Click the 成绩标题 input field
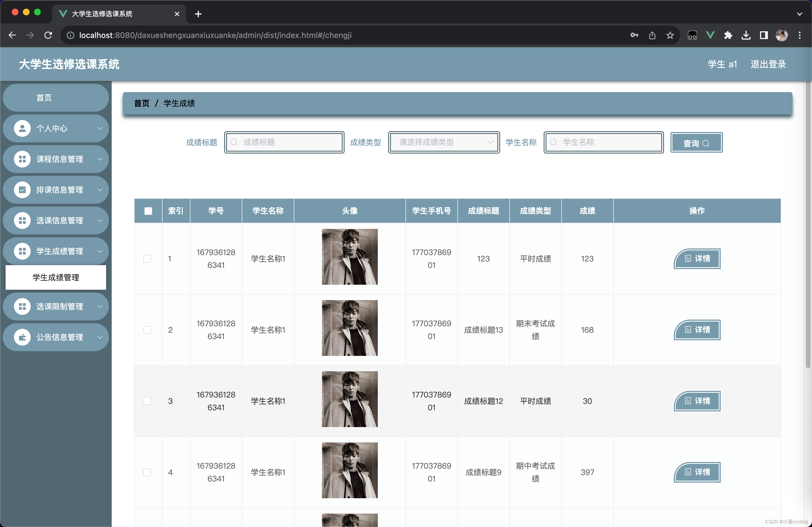The width and height of the screenshot is (812, 527). (285, 143)
